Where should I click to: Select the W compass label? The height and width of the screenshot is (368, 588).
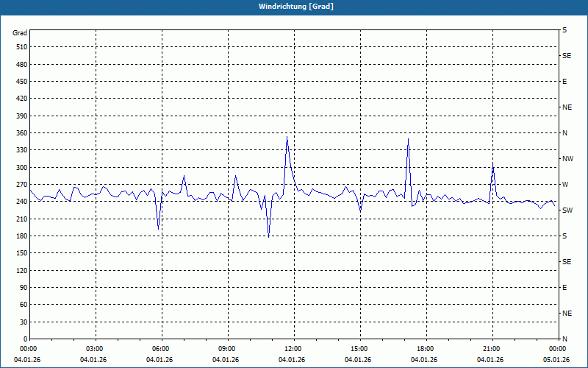point(565,185)
